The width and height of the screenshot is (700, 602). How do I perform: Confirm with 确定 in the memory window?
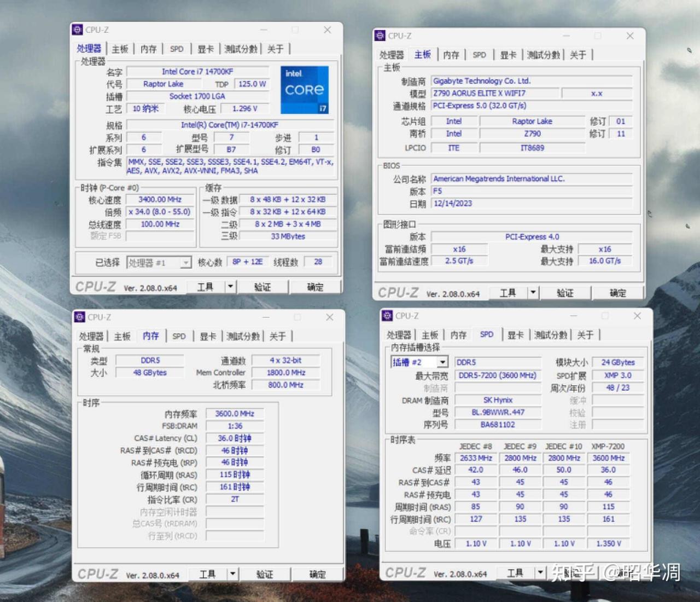pos(318,574)
